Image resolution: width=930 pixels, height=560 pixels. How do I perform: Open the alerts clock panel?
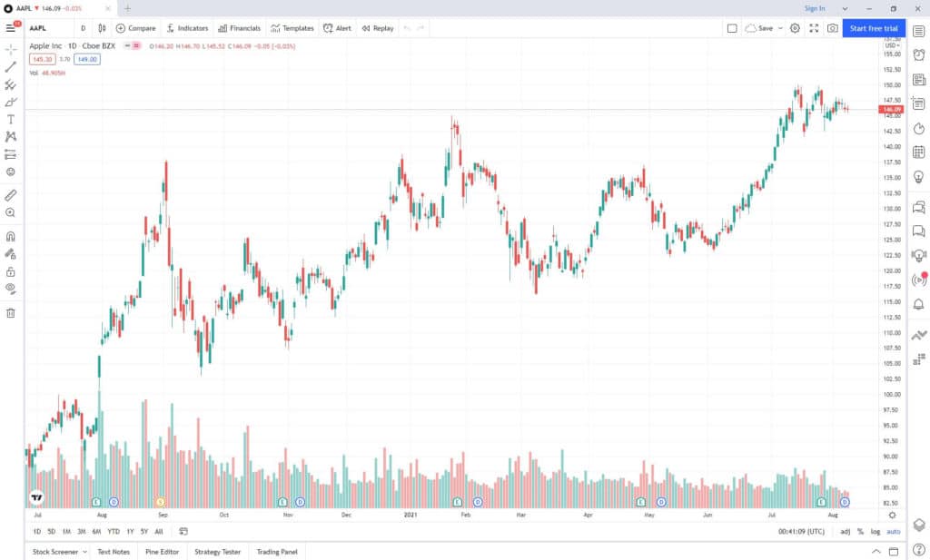click(919, 55)
